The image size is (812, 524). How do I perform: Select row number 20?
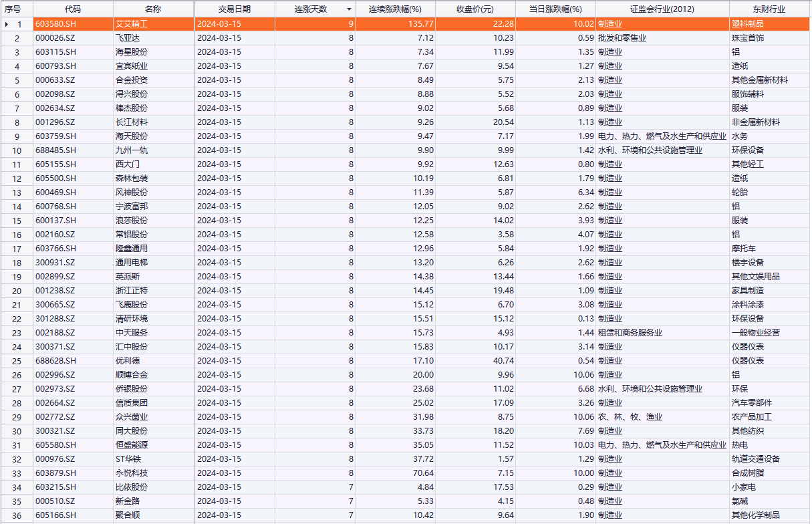pyautogui.click(x=17, y=291)
